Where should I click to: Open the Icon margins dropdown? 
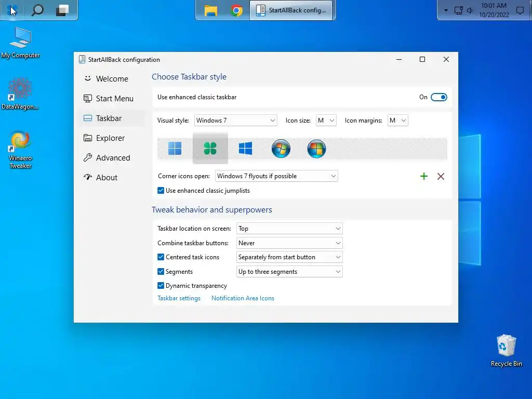[x=397, y=121]
